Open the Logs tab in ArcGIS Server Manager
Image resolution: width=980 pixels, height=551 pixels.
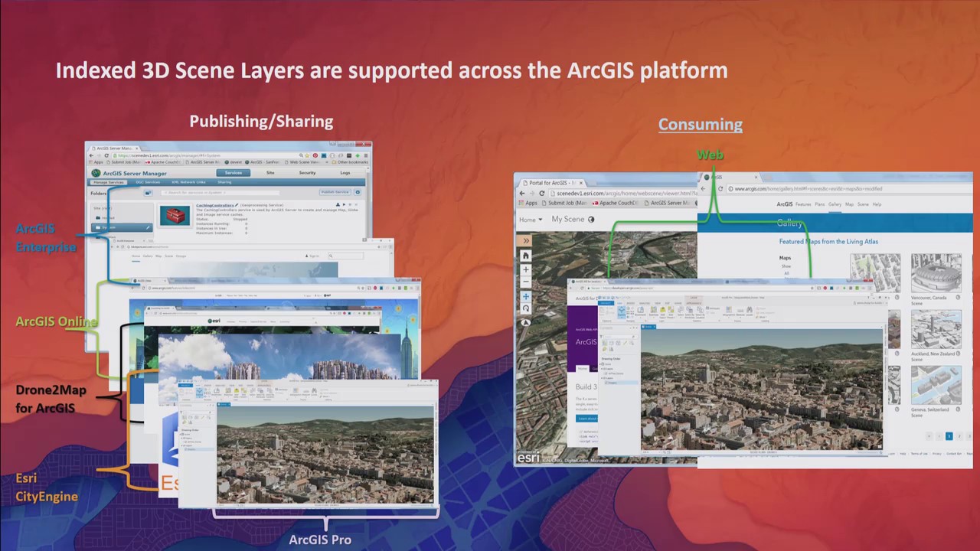pyautogui.click(x=345, y=173)
